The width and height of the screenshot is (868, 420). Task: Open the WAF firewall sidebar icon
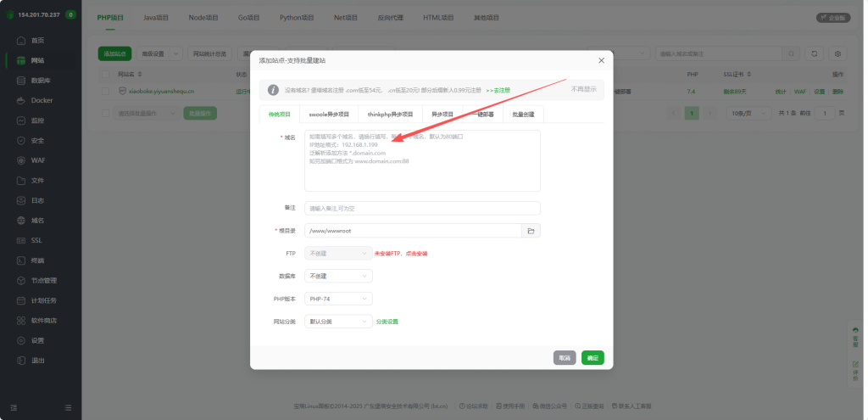click(22, 160)
